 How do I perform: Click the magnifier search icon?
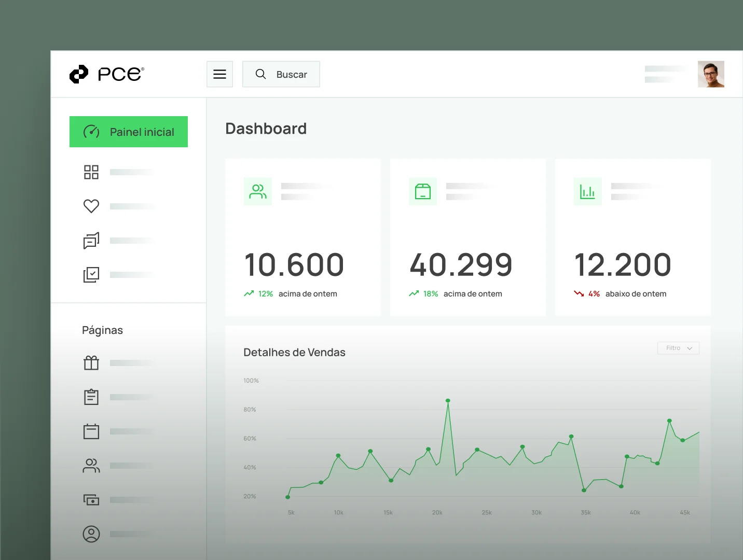260,74
